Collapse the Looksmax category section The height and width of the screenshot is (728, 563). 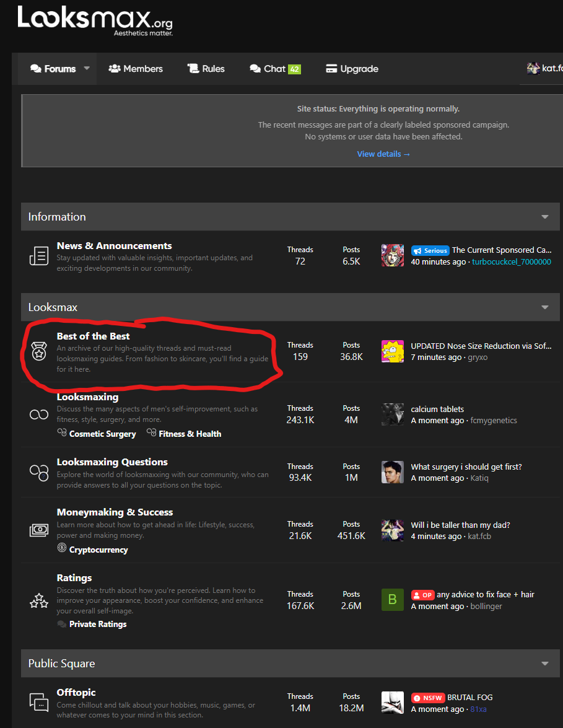[x=545, y=307]
